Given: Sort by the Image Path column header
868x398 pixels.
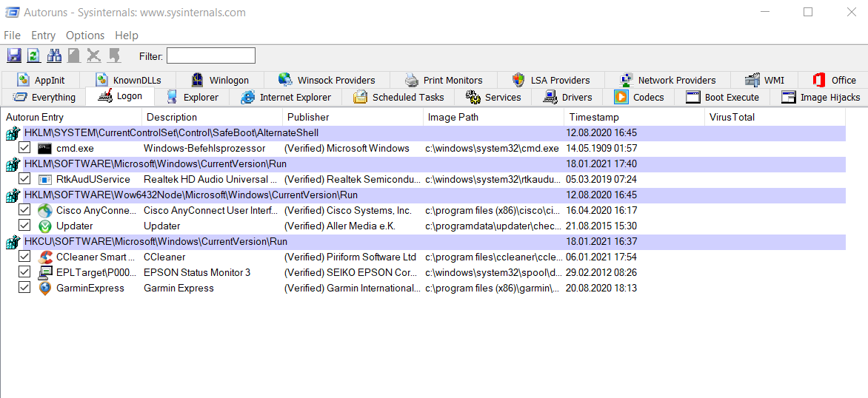Looking at the screenshot, I should [493, 117].
